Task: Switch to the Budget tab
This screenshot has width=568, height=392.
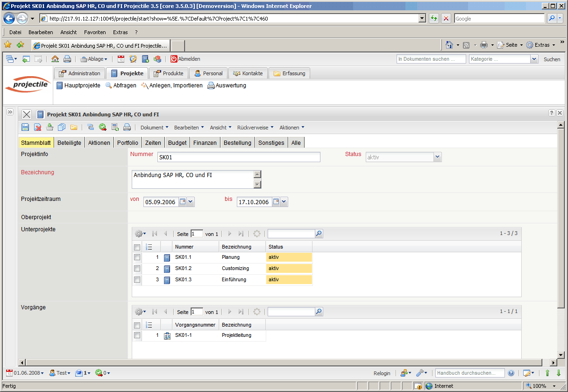Action: 177,143
